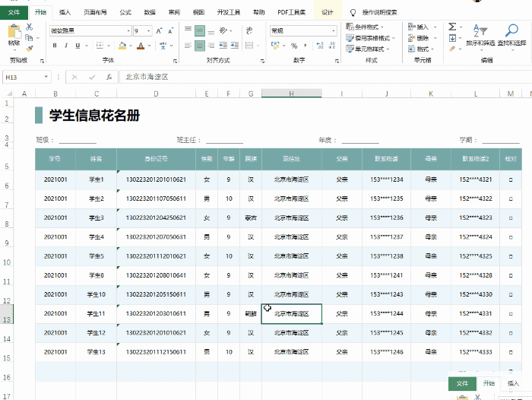Click the Cut scissors icon
Screen dimensions: 532x400
click(29, 27)
